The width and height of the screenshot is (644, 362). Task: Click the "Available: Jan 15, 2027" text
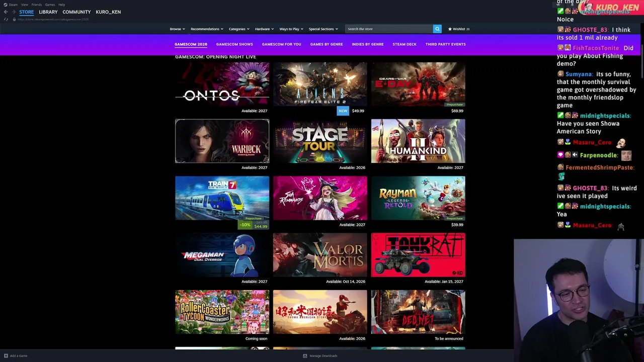(x=444, y=282)
